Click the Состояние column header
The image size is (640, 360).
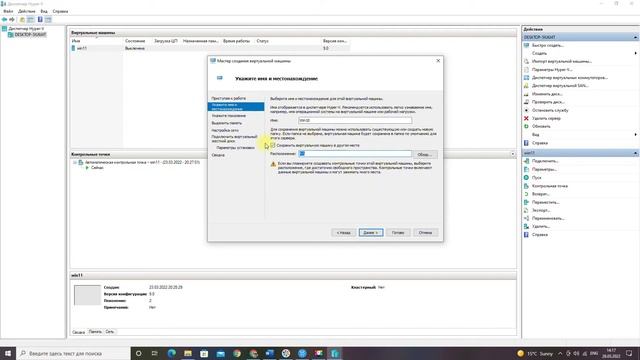[x=135, y=41]
